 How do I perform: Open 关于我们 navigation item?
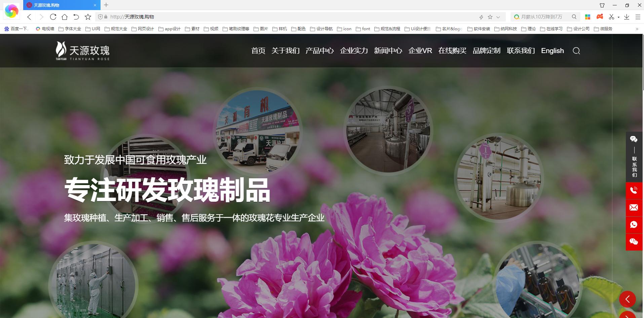tap(286, 51)
